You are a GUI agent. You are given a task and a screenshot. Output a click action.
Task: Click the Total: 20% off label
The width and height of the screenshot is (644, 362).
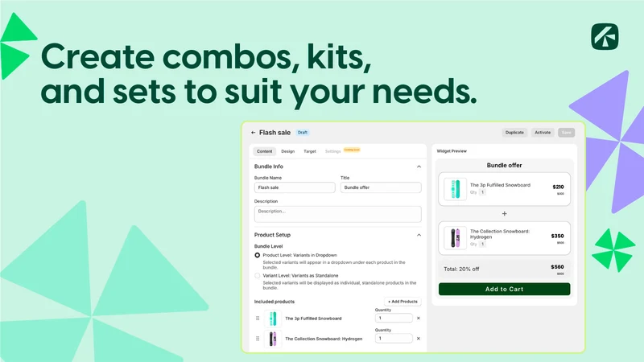pyautogui.click(x=461, y=269)
